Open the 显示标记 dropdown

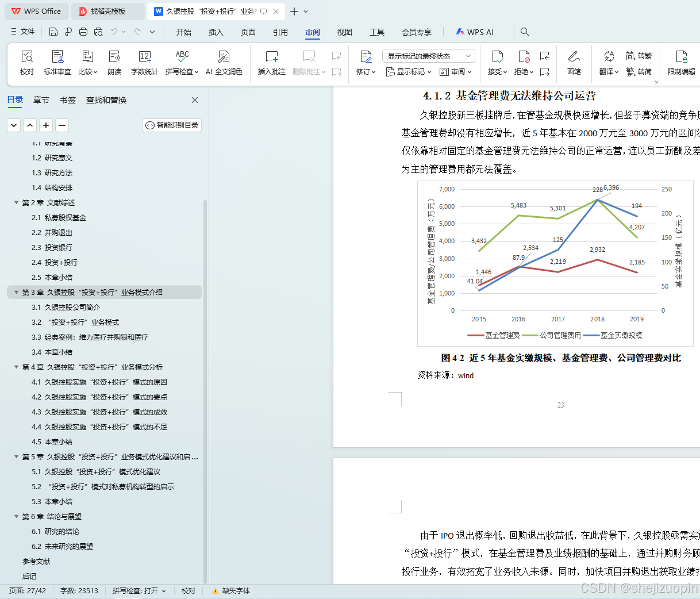[x=408, y=72]
